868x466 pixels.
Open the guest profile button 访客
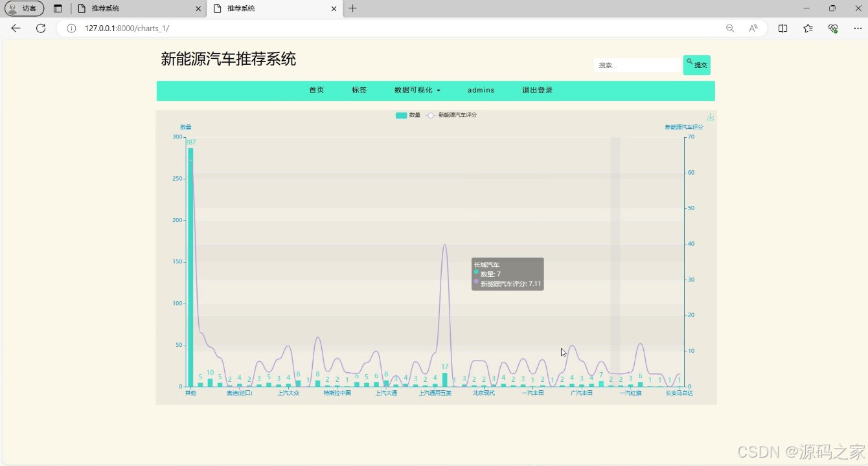(24, 8)
